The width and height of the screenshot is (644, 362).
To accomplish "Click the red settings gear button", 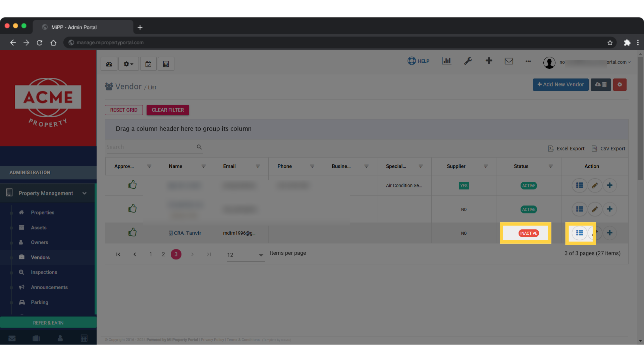I will [620, 85].
